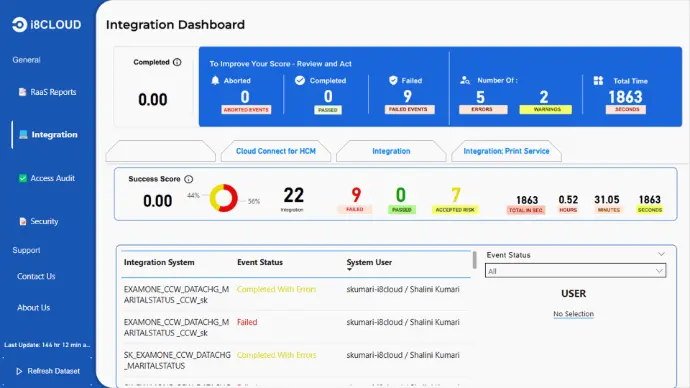The image size is (690, 388).
Task: Switch to Integration: Print Service tab
Action: click(506, 151)
